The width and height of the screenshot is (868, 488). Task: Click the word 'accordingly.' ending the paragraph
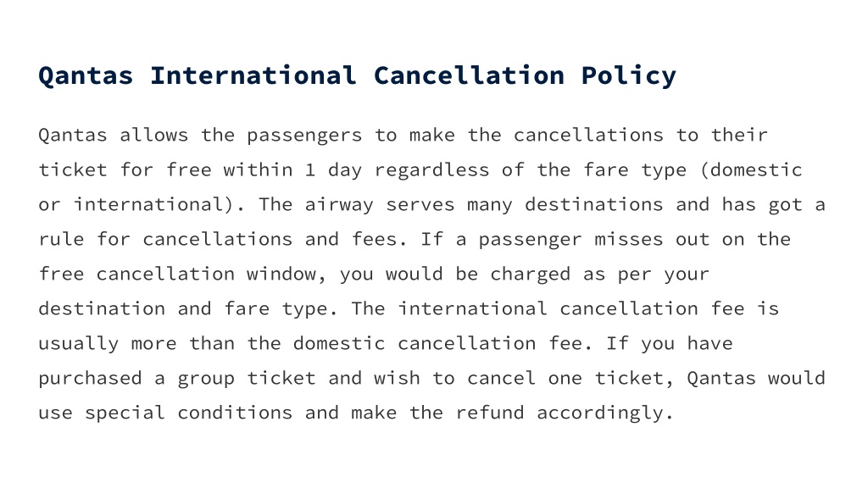605,413
